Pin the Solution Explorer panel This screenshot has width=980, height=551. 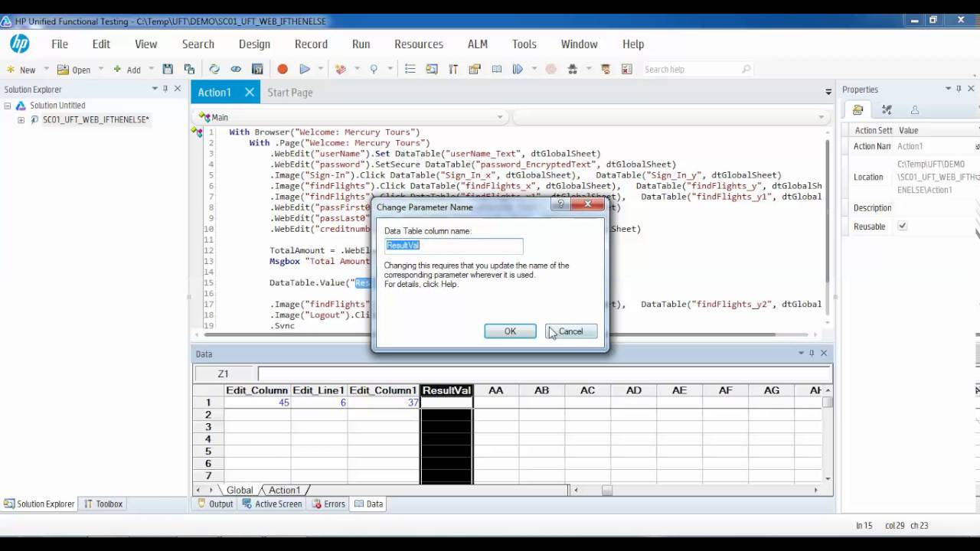pyautogui.click(x=165, y=89)
